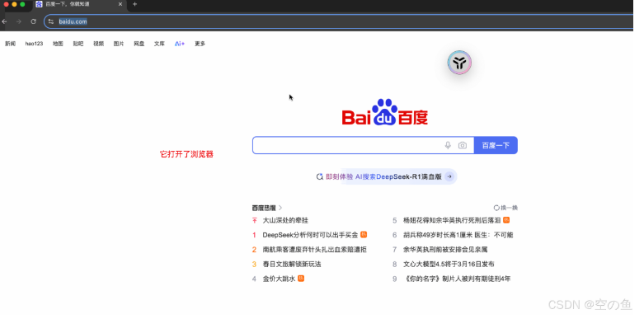
Task: Click the 百度一下 search button
Action: click(496, 145)
